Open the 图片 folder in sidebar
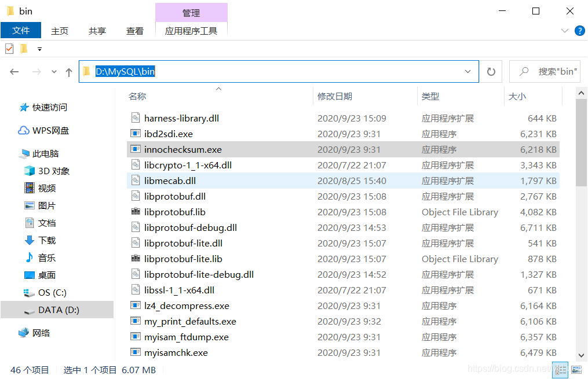This screenshot has height=379, width=588. point(40,205)
